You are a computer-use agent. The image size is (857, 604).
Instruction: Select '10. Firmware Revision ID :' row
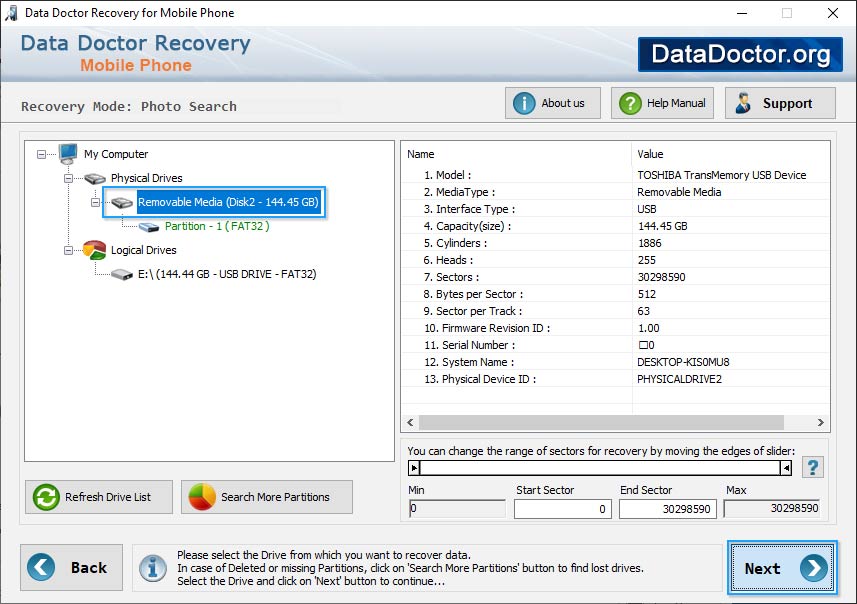click(615, 328)
